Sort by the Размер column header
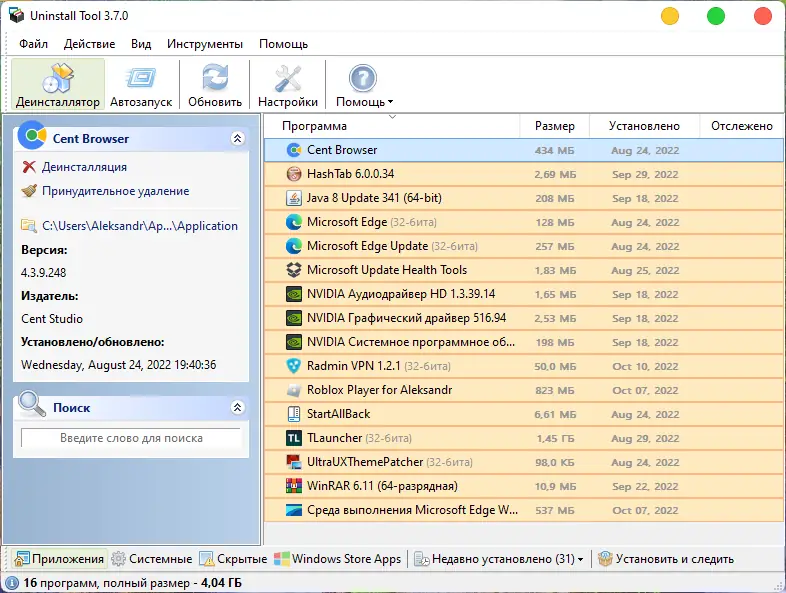The image size is (786, 593). (x=554, y=126)
